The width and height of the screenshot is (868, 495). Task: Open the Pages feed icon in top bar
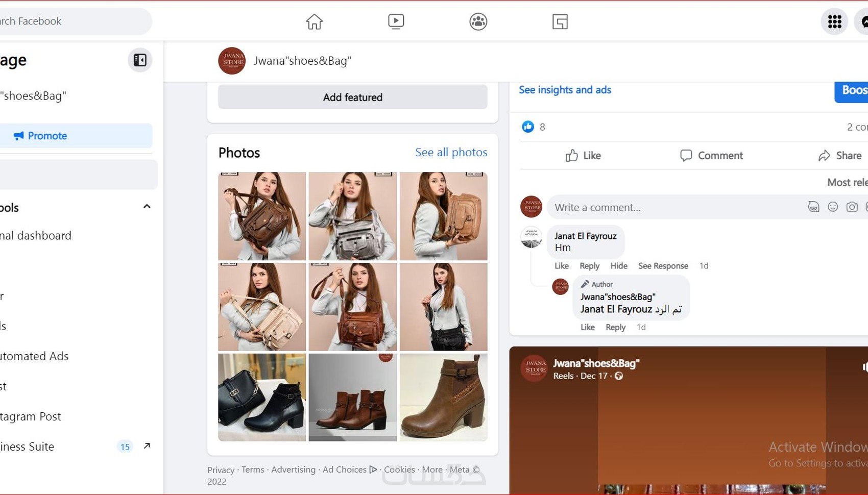560,21
